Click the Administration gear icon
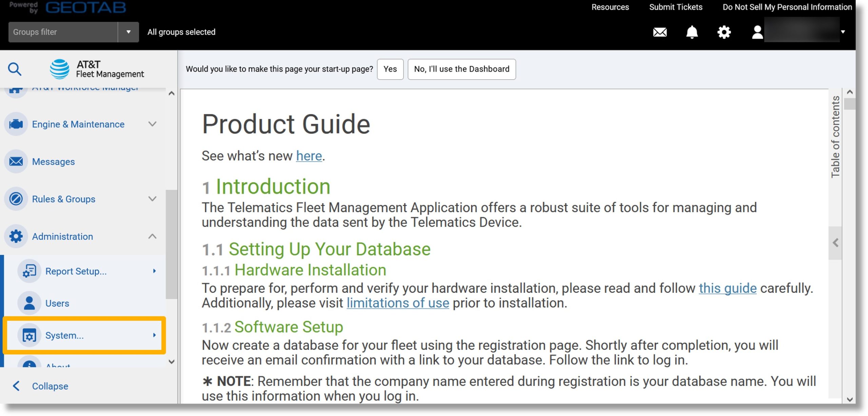 (16, 236)
